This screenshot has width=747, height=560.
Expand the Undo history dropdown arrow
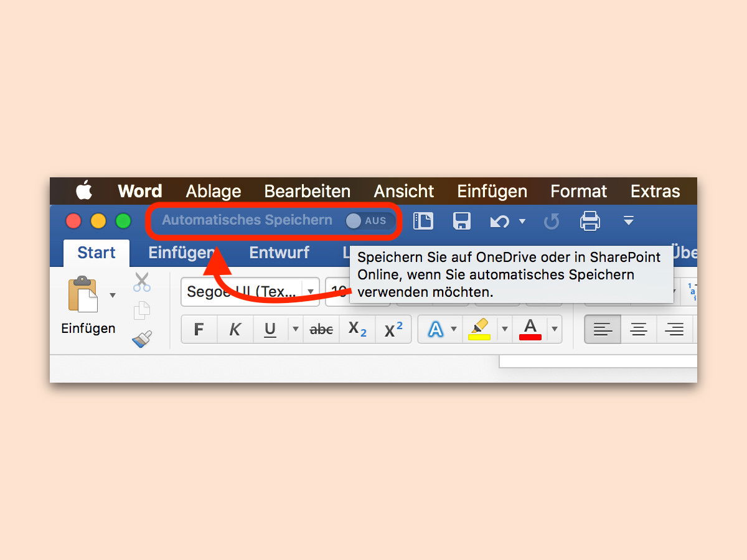522,222
